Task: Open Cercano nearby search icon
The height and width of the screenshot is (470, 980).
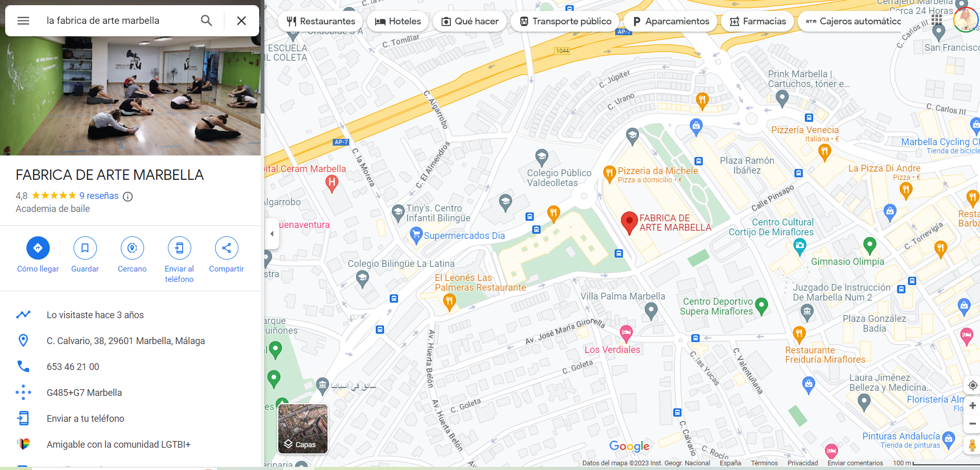Action: (x=132, y=248)
